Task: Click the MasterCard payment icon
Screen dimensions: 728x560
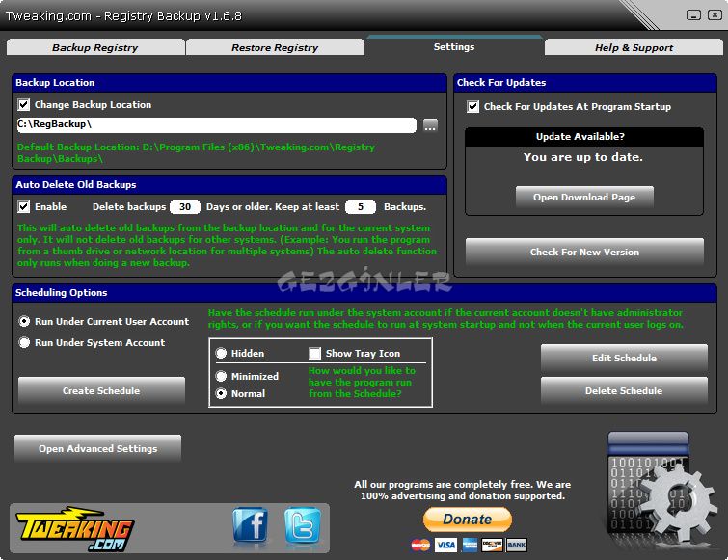Action: click(420, 545)
